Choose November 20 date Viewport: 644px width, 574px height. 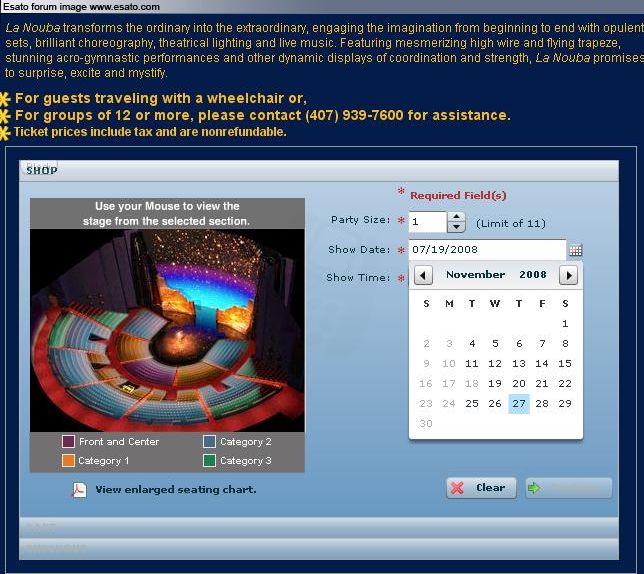pyautogui.click(x=519, y=384)
